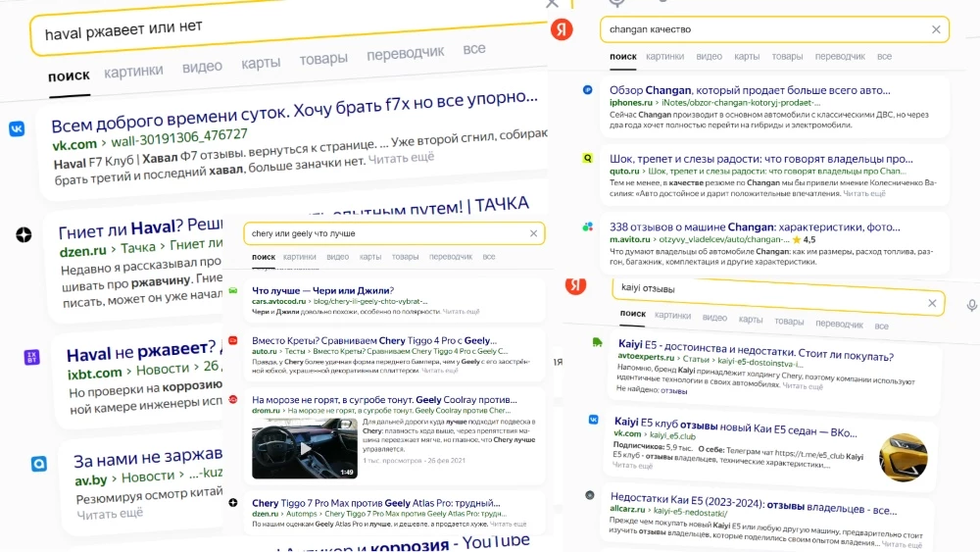Click Dzen favicon beside Chery Tiggo 7 result
The image size is (980, 552).
coord(233,503)
